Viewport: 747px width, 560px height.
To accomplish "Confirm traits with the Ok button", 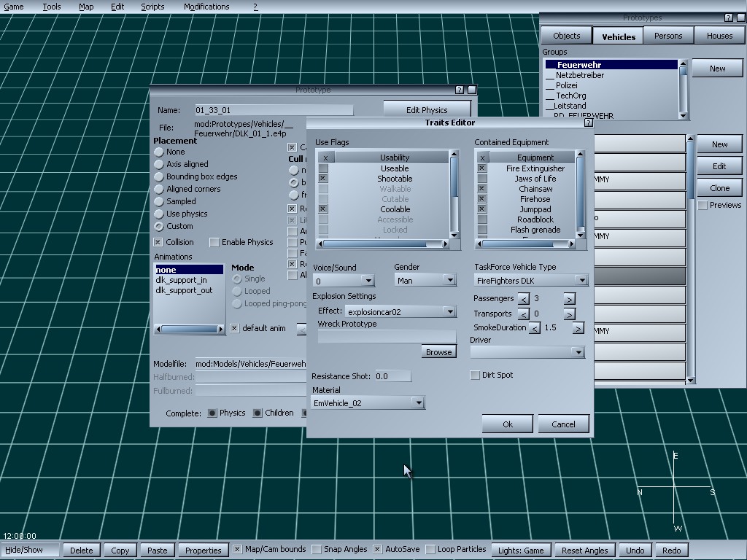I will pyautogui.click(x=507, y=424).
